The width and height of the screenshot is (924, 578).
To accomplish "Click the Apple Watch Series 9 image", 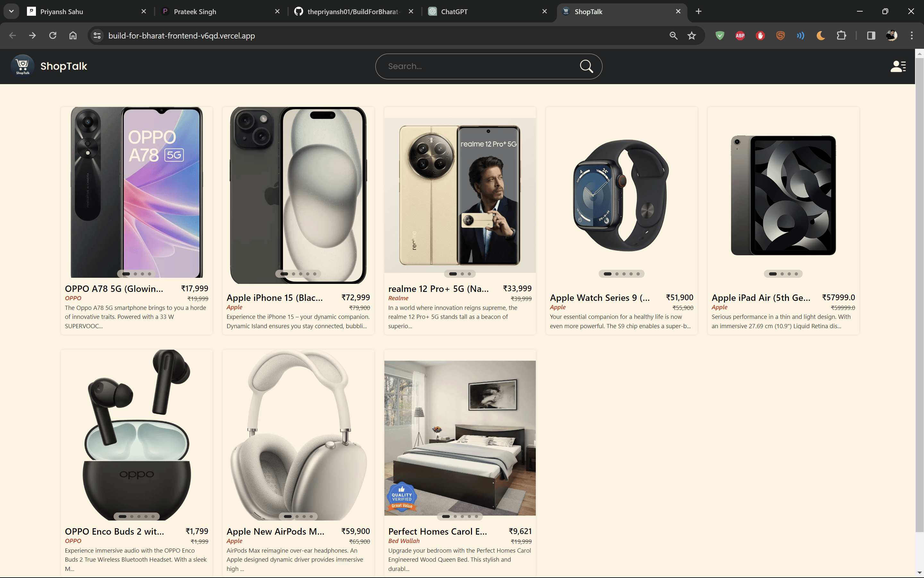I will click(621, 195).
